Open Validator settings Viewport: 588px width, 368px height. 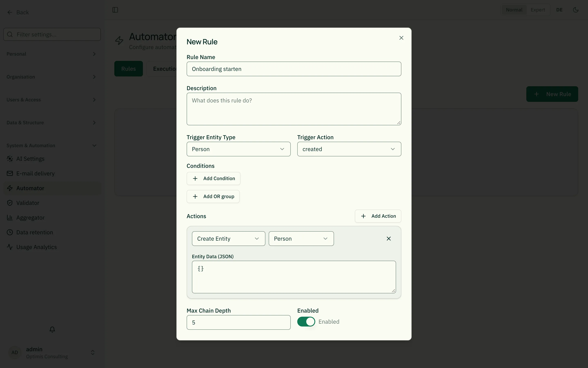[x=52, y=203]
